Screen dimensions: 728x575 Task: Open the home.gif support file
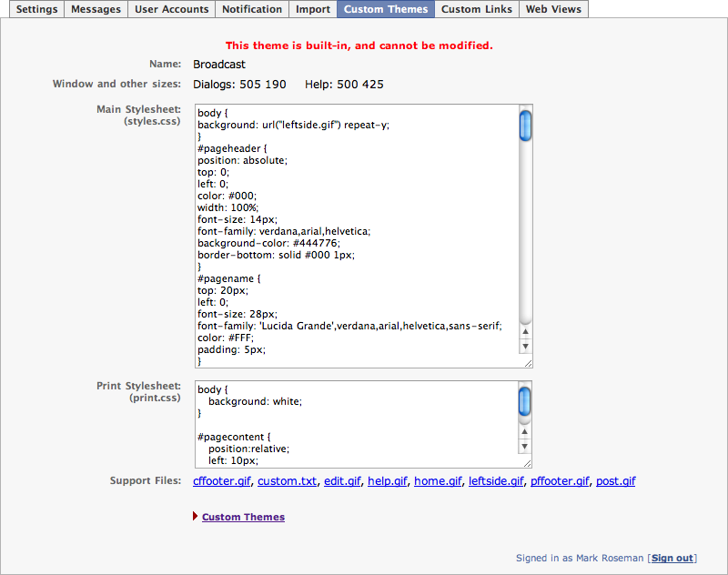pos(438,481)
